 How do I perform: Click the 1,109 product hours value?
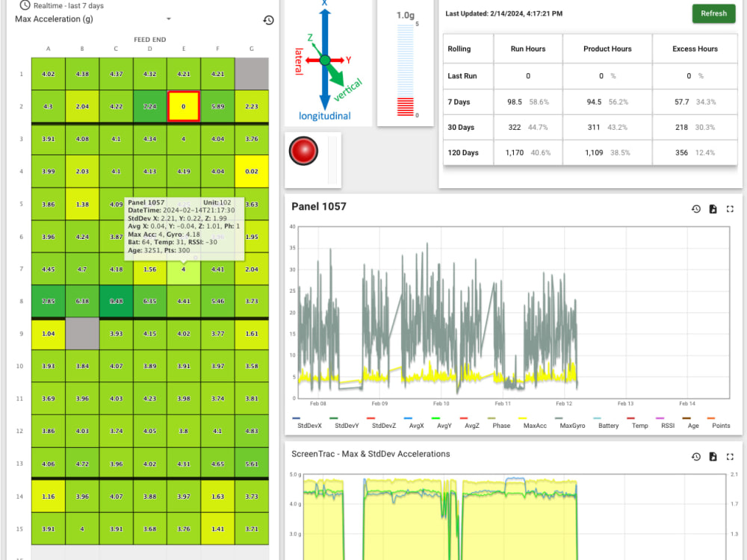[x=594, y=152]
